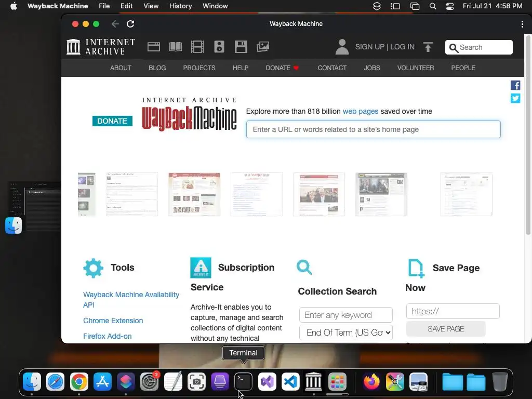Open the JOBS link
The width and height of the screenshot is (532, 399).
point(372,68)
